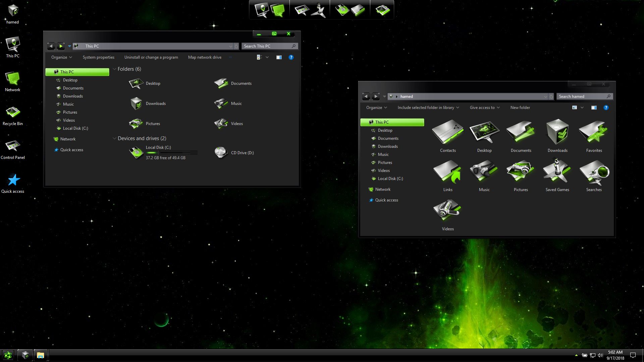Click System properties in the toolbar
Image resolution: width=644 pixels, height=362 pixels.
tap(98, 57)
